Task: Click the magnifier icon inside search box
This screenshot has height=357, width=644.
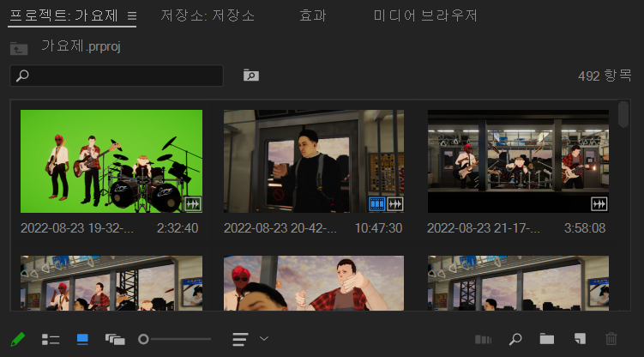Action: pyautogui.click(x=22, y=76)
